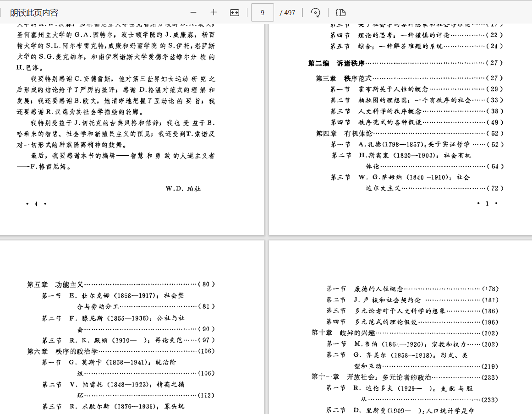532x414 pixels.
Task: Select the entry A.孔德(1798—1857)
Action: click(x=417, y=144)
